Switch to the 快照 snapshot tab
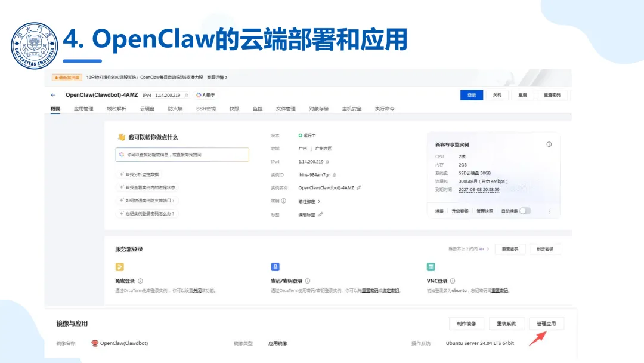This screenshot has width=644, height=363. 234,109
